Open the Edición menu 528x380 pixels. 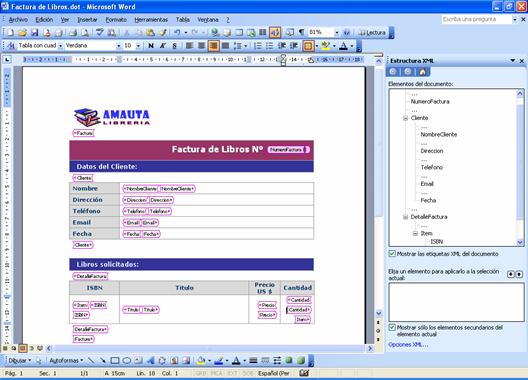click(x=44, y=20)
